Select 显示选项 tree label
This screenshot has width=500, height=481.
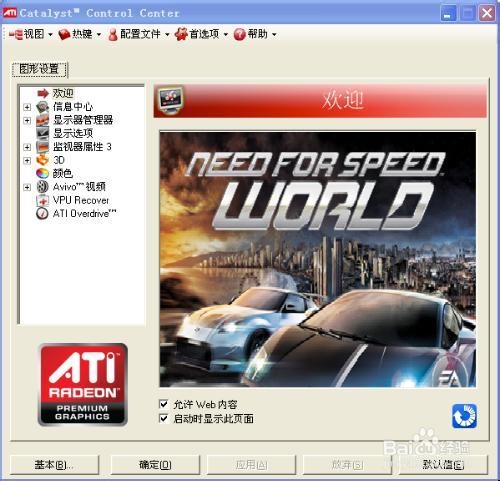point(73,133)
